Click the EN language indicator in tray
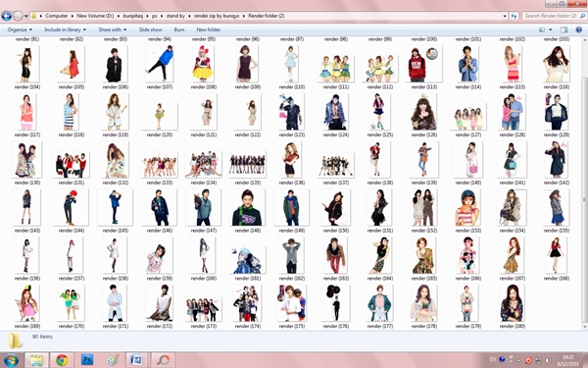Viewport: 588px width, 368px height. (x=493, y=360)
